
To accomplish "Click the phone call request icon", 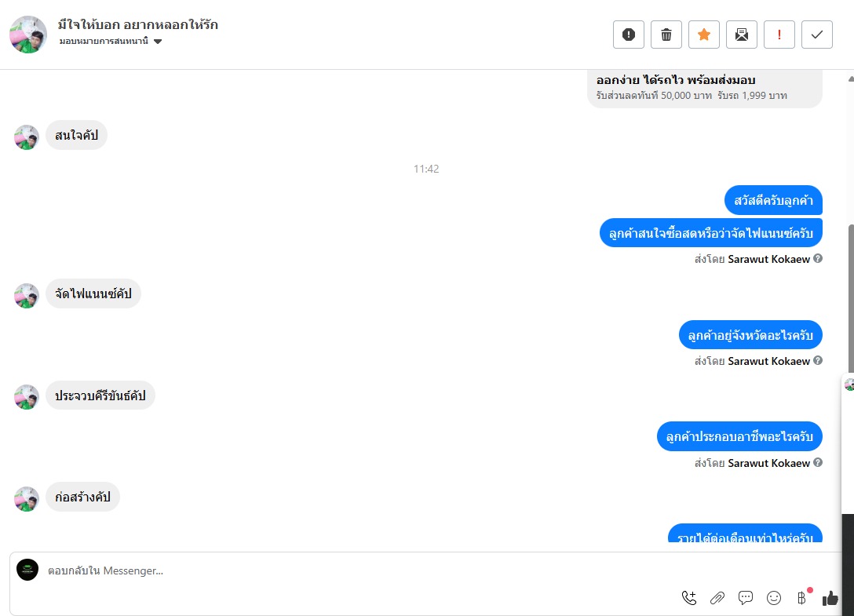I will coord(689,598).
